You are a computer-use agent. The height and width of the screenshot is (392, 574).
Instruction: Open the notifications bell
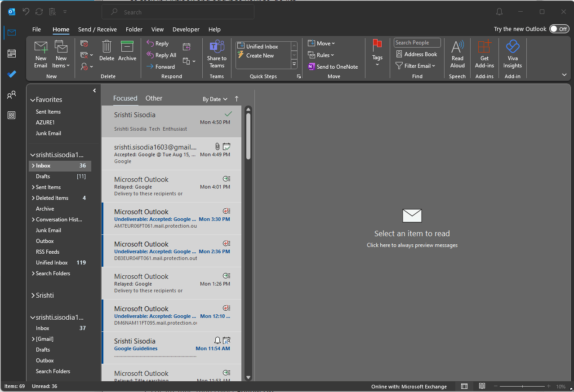[x=499, y=12]
